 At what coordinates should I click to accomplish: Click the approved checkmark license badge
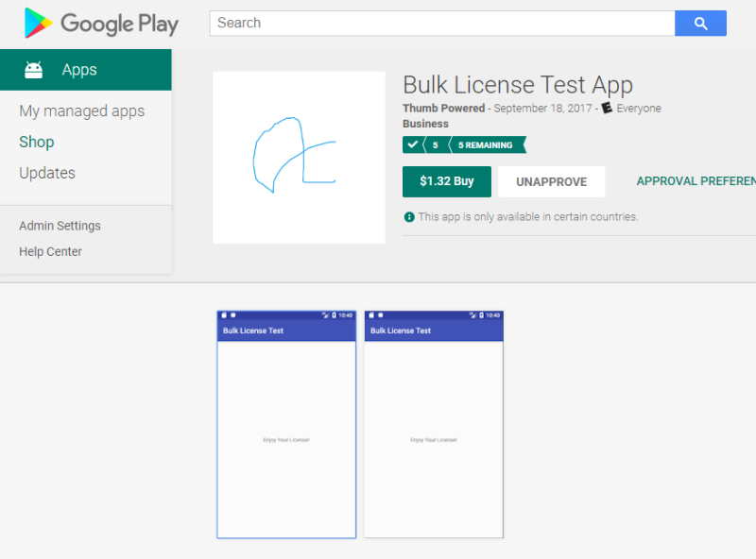(413, 144)
